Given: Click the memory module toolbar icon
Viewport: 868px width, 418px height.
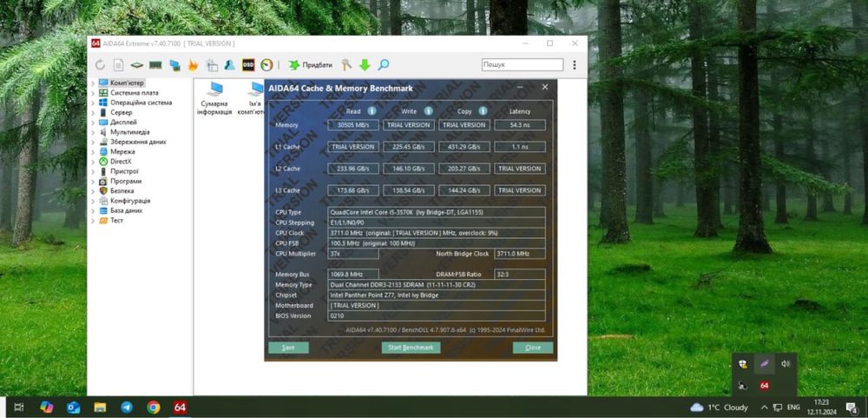Looking at the screenshot, I should [x=155, y=65].
